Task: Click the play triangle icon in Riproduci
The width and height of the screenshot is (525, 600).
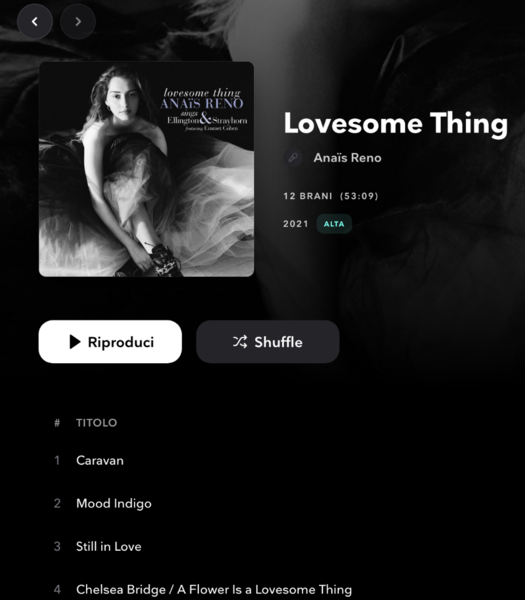Action: pyautogui.click(x=75, y=342)
